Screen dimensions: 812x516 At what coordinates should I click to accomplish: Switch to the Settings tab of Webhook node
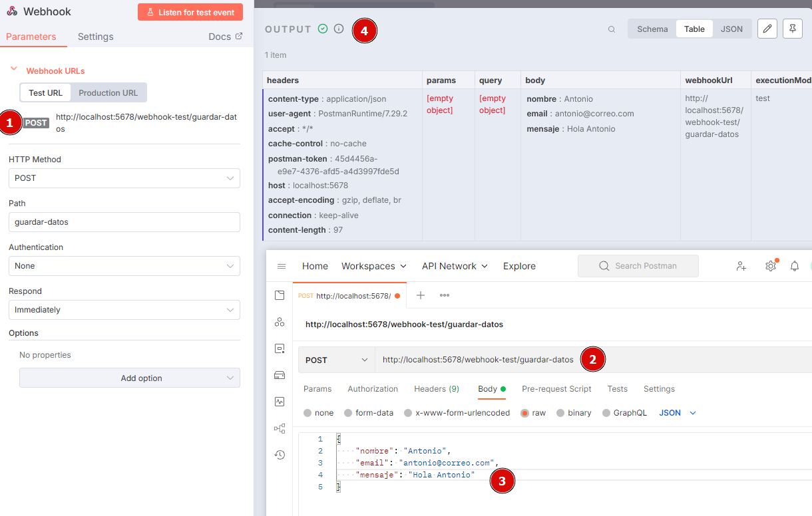click(x=96, y=37)
